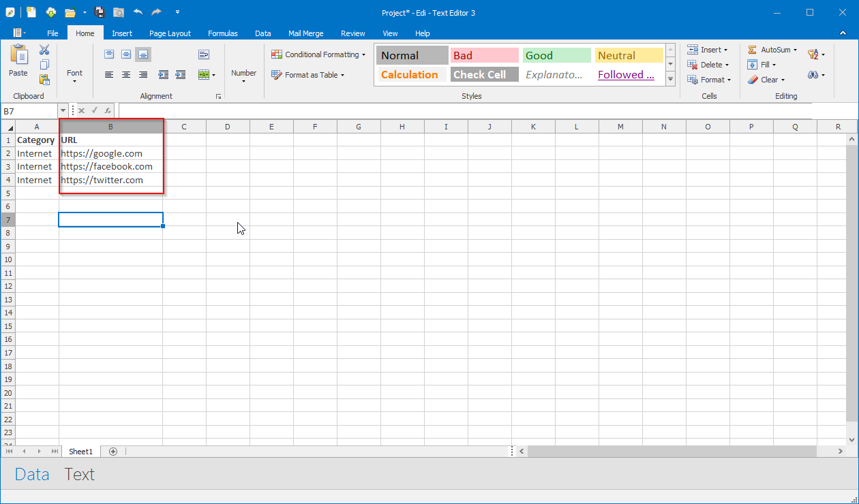Copy selection using the copy icon
The image size is (859, 504).
(44, 65)
